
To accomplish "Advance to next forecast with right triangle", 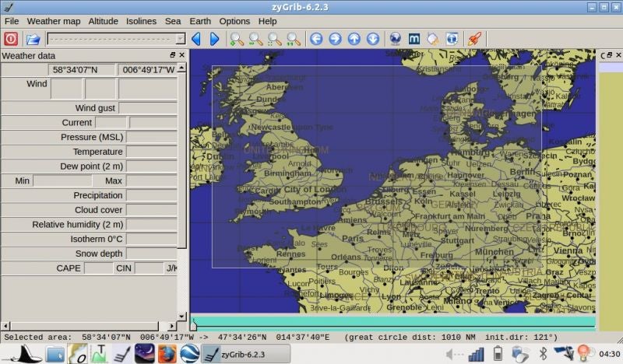I will pos(214,39).
